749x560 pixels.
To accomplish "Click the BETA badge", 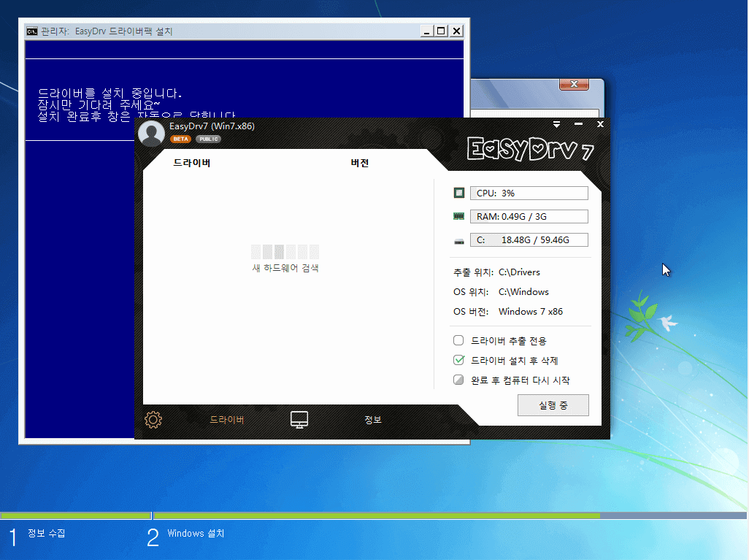I will click(180, 139).
